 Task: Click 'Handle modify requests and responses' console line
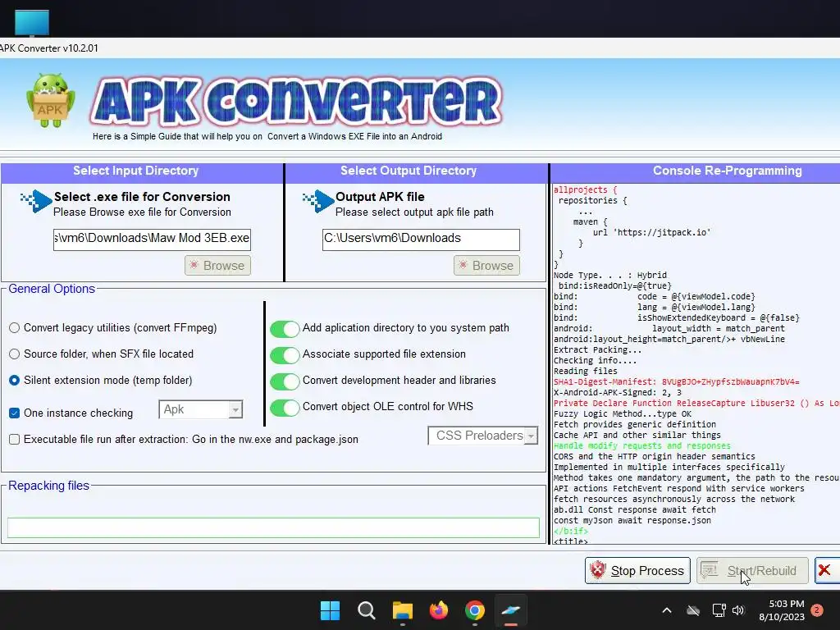coord(641,445)
